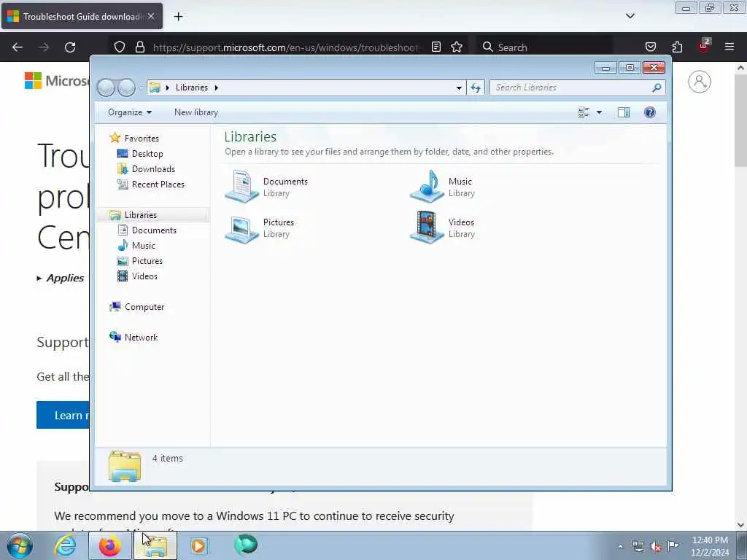Click Explorer refresh button beside address bar

(x=476, y=87)
